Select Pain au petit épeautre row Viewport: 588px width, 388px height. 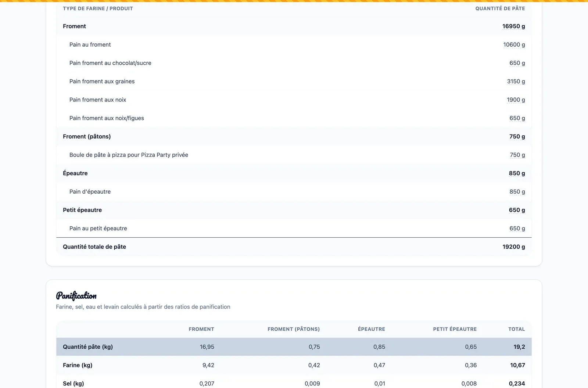click(x=294, y=228)
